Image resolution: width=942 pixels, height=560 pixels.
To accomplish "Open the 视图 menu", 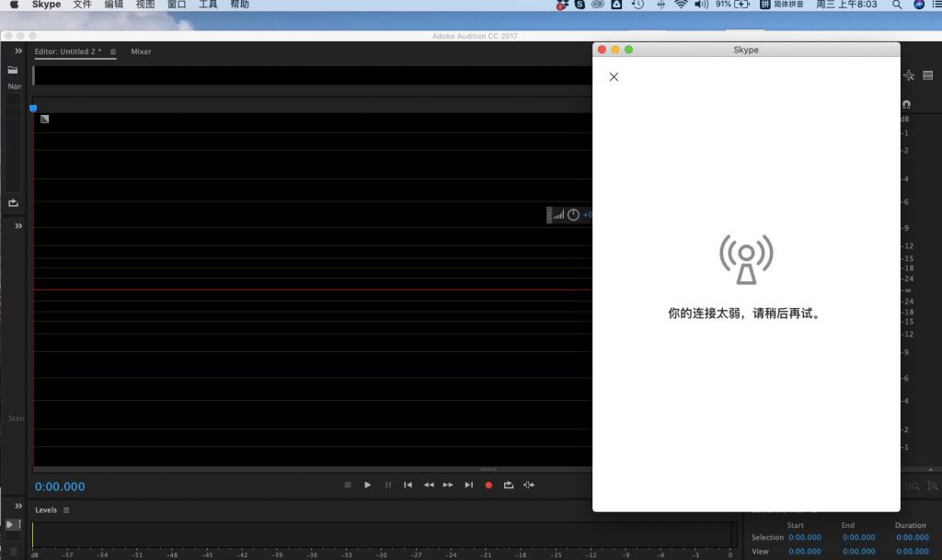I will 145,5.
